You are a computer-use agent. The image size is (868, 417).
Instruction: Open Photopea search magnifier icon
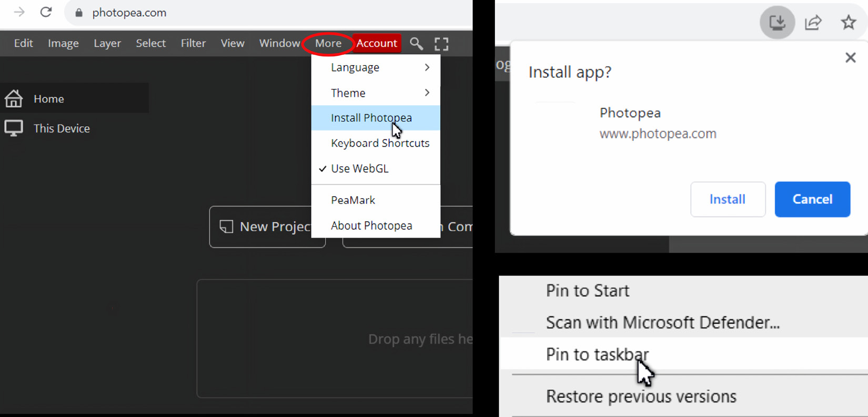pos(416,44)
